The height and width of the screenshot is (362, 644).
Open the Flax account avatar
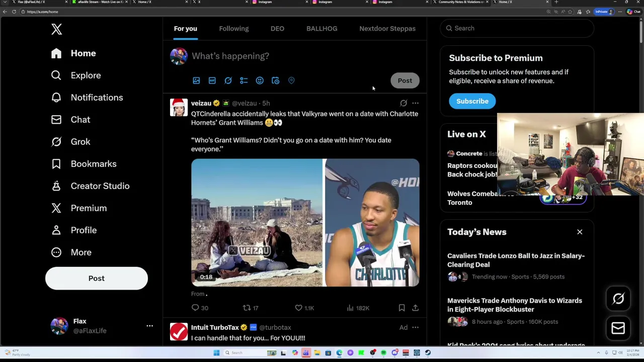[59, 326]
